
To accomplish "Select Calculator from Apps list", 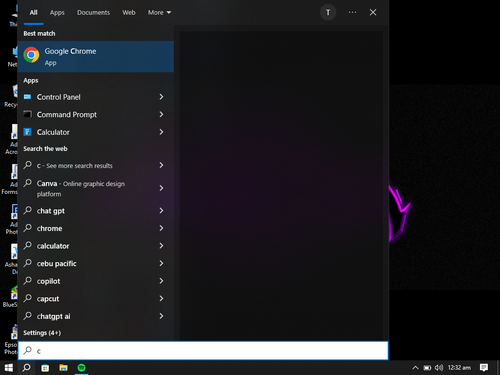I will click(x=96, y=132).
